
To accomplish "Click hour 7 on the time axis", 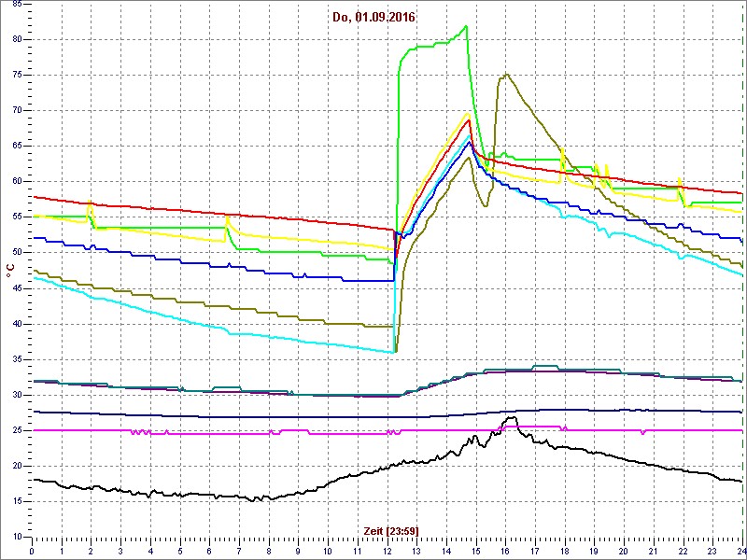I will 240,552.
